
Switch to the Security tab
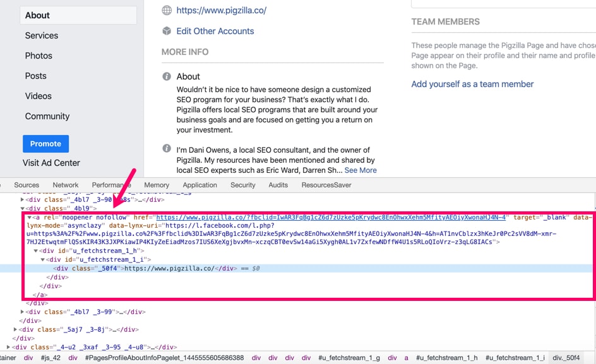click(x=242, y=185)
